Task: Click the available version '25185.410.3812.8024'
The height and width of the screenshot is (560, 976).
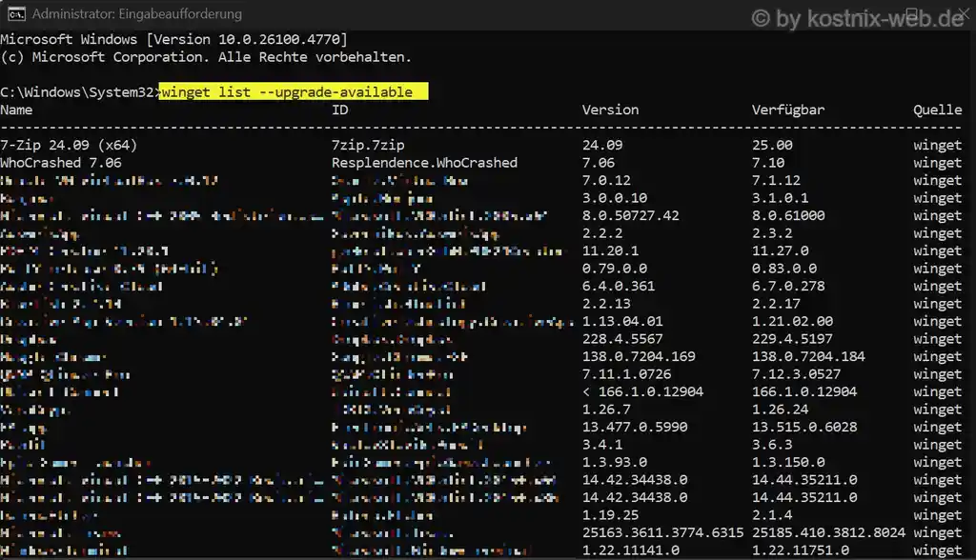Action: pyautogui.click(x=828, y=532)
